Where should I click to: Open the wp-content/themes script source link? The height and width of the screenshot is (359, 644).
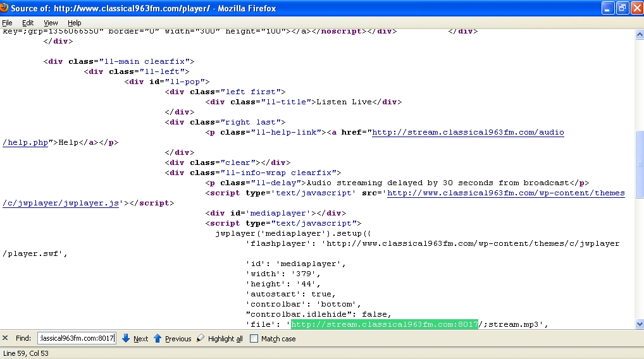(x=506, y=193)
